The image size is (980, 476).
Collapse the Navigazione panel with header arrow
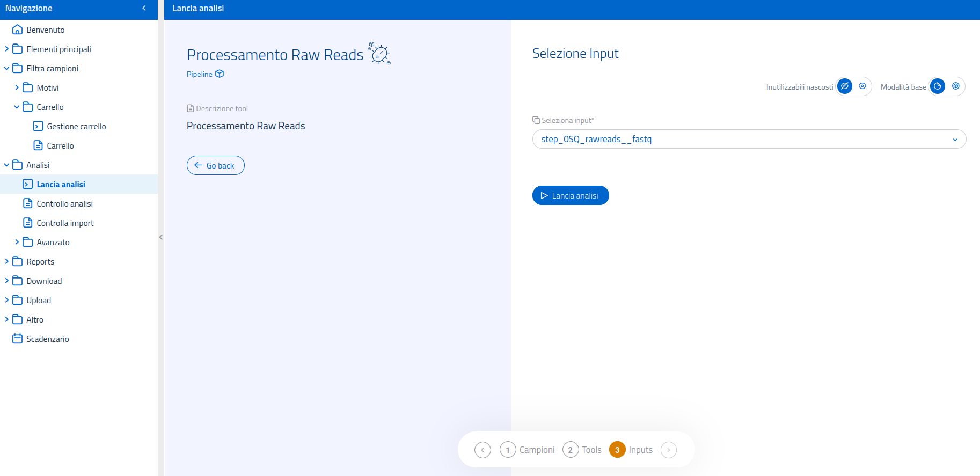(144, 8)
